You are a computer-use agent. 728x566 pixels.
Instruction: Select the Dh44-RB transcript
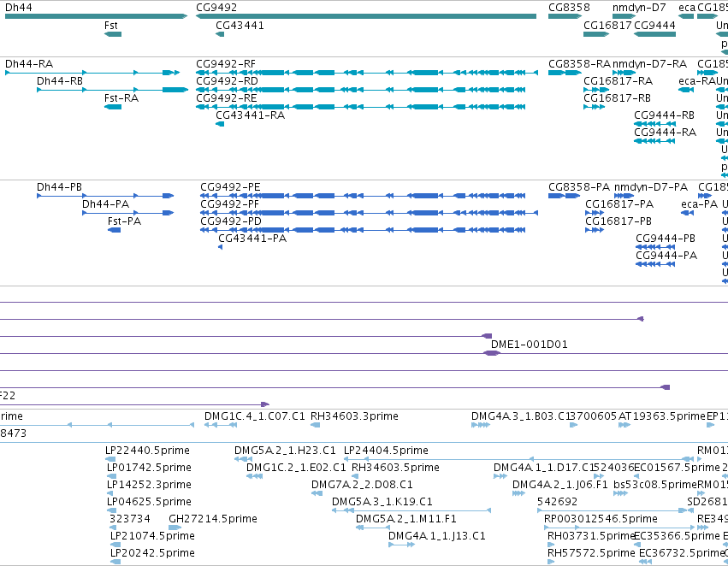(112, 90)
